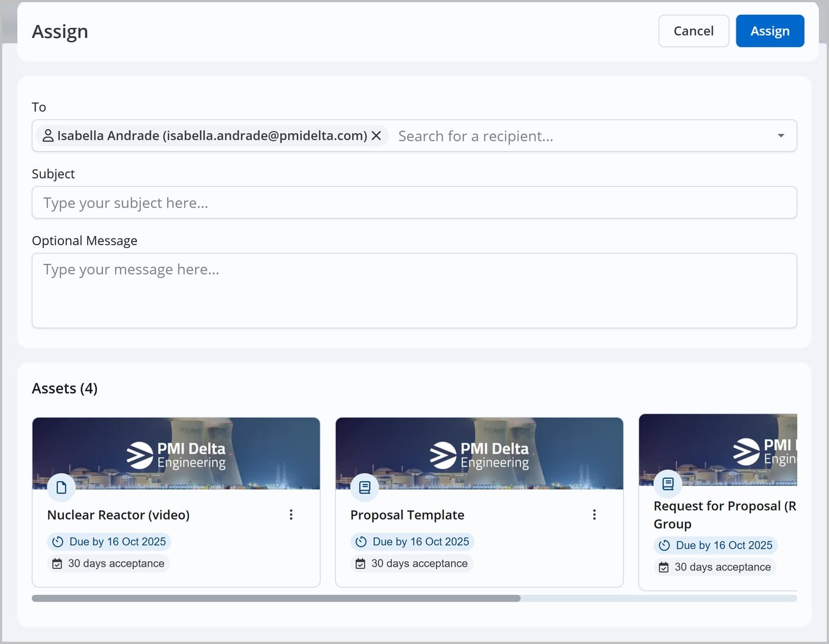Remove Isabella Andrade recipient chip
Image resolution: width=829 pixels, height=644 pixels.
[x=376, y=136]
